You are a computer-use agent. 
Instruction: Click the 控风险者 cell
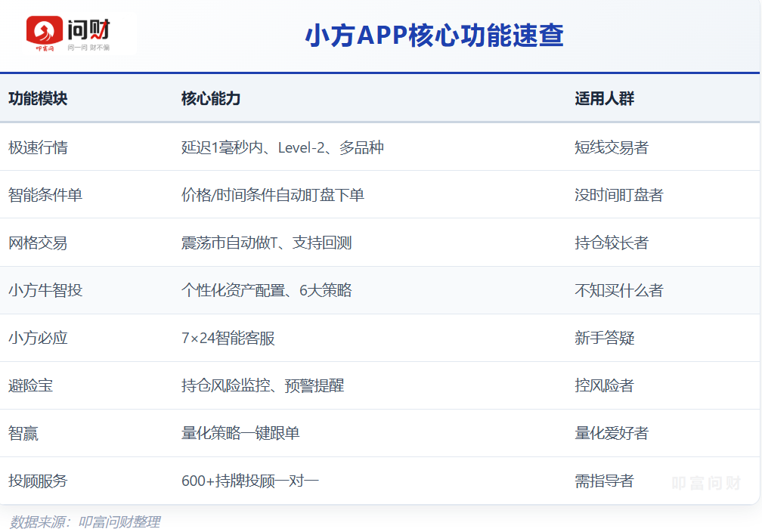604,385
